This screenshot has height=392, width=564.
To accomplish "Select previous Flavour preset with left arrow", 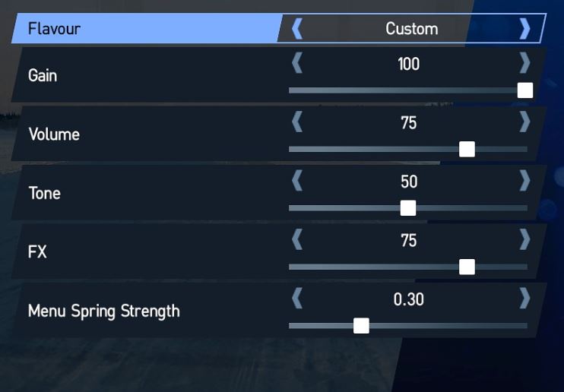I will pos(297,29).
